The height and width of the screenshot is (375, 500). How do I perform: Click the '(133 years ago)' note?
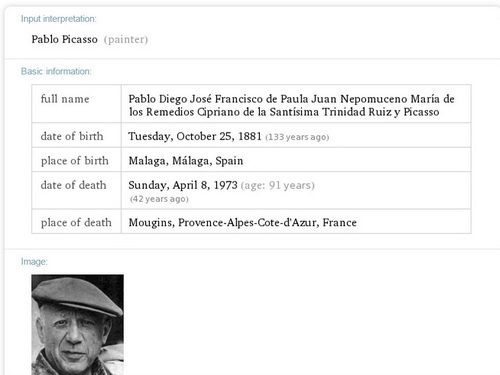(x=297, y=137)
